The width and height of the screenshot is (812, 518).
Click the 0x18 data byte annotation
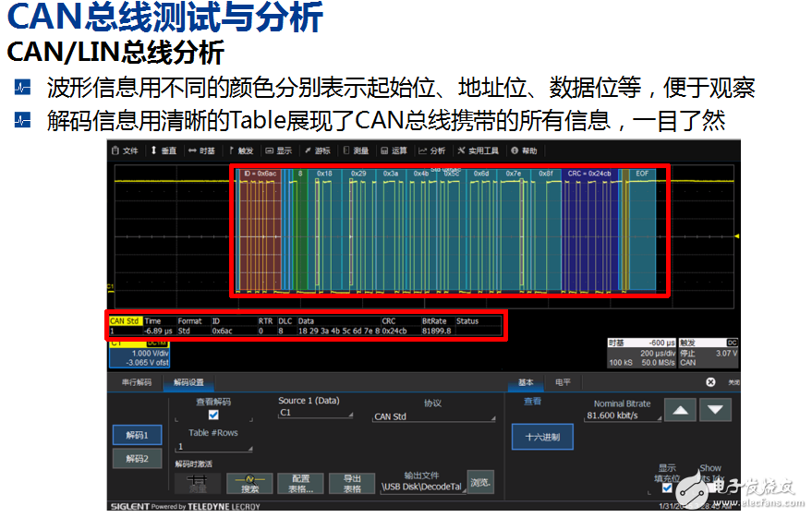(x=324, y=174)
